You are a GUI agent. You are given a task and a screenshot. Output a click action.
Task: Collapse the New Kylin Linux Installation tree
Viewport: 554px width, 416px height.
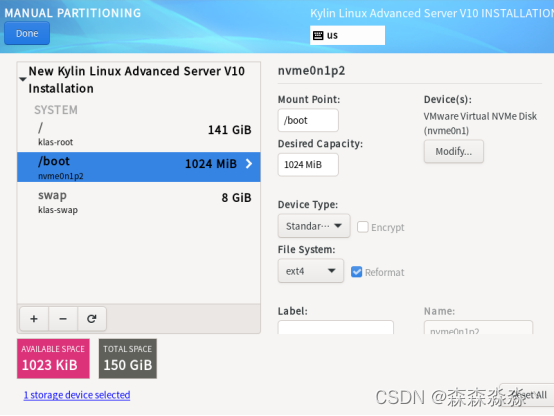click(x=23, y=79)
